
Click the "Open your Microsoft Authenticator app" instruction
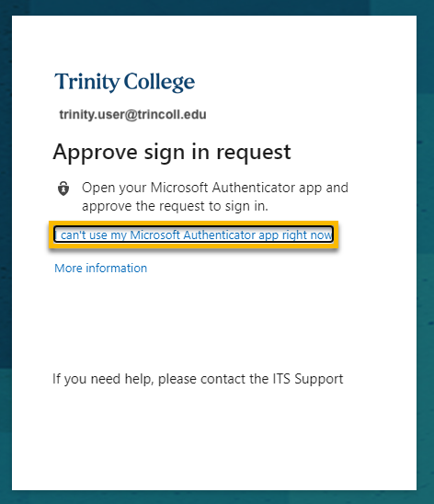pos(215,188)
